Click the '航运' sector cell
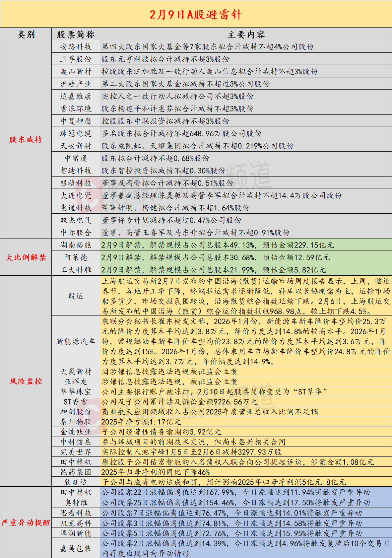This screenshot has height=558, width=392. pos(76,296)
